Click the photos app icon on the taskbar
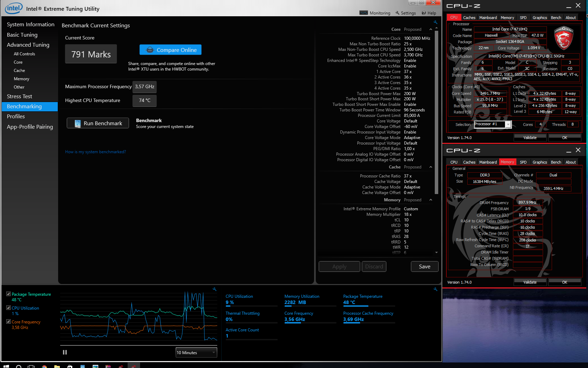Image resolution: width=588 pixels, height=368 pixels. [95, 366]
